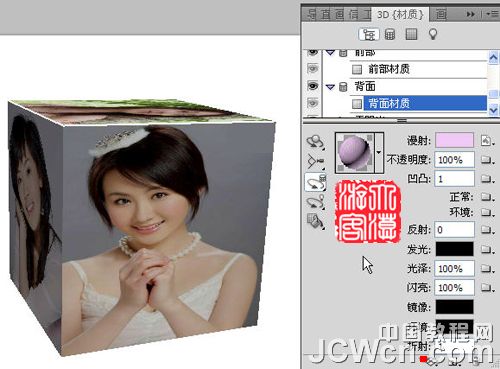Collapse the 背面 tree group

click(x=330, y=87)
